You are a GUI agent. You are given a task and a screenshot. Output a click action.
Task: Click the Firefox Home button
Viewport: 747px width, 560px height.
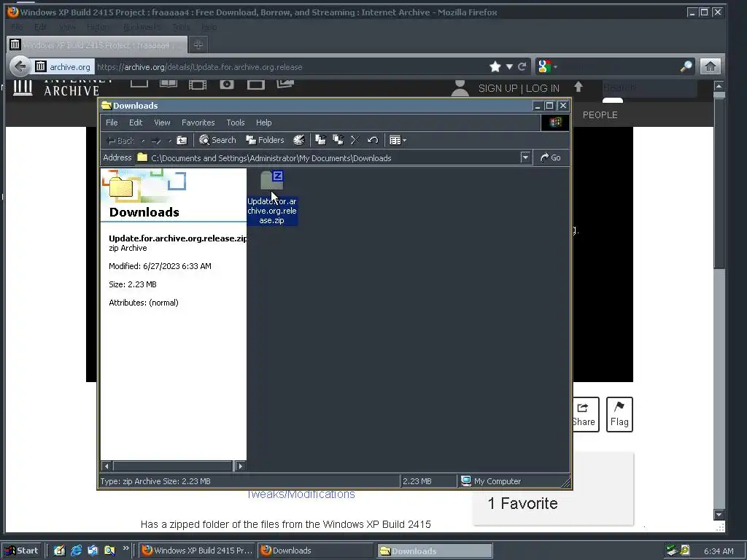pos(711,66)
